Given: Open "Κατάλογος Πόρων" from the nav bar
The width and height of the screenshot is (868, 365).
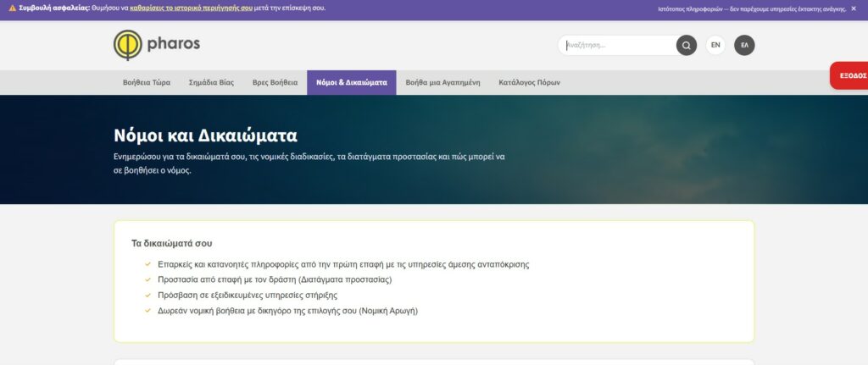Looking at the screenshot, I should (x=529, y=83).
